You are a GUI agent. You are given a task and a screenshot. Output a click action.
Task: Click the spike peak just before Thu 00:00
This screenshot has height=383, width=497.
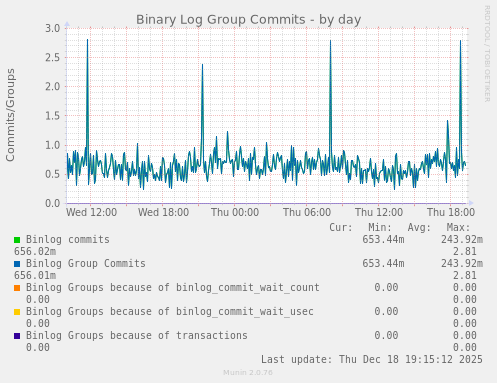tap(202, 65)
